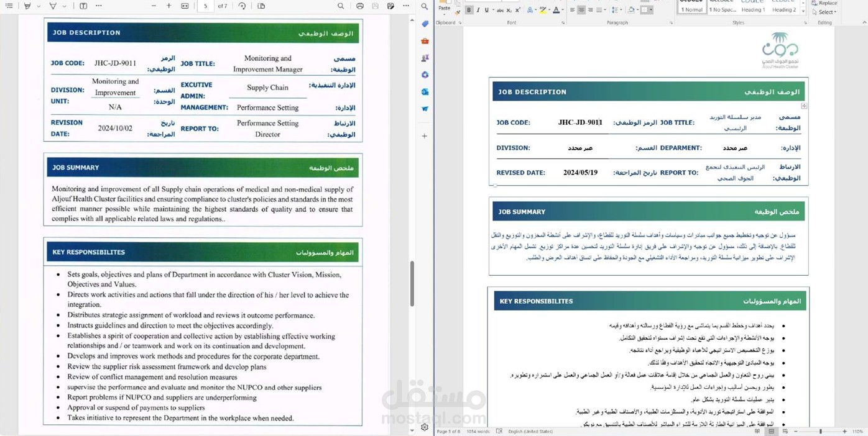Screen dimensions: 868x436
Task: Rotate the PDF page
Action: coord(242,6)
